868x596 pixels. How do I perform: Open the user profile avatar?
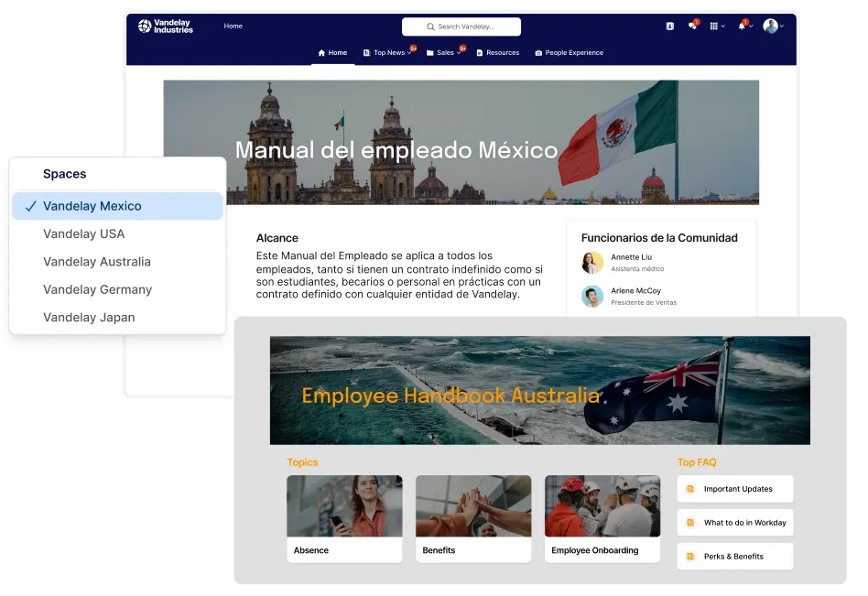(769, 26)
